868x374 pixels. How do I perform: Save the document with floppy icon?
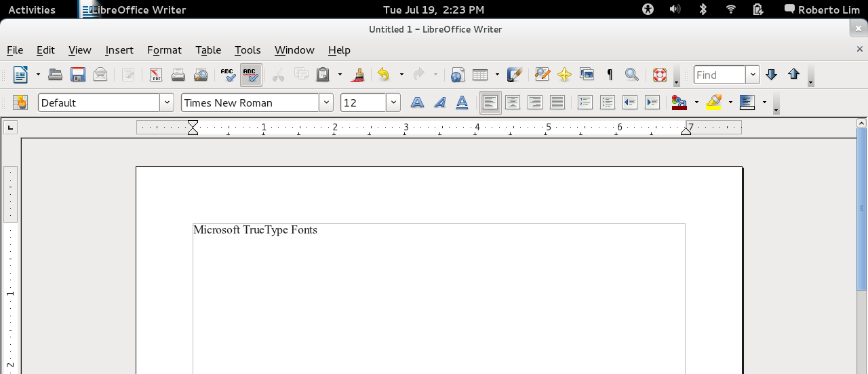[78, 75]
